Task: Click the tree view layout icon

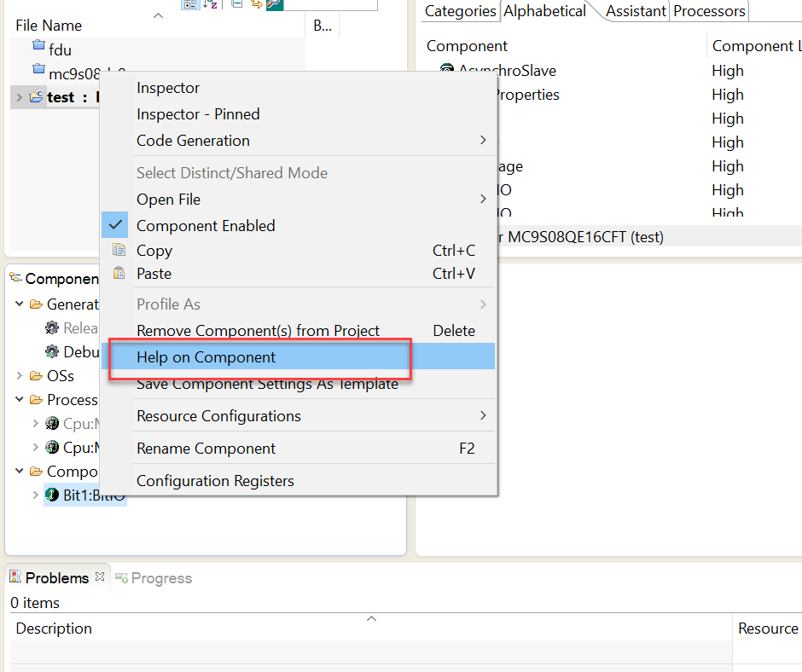Action: pos(191,5)
